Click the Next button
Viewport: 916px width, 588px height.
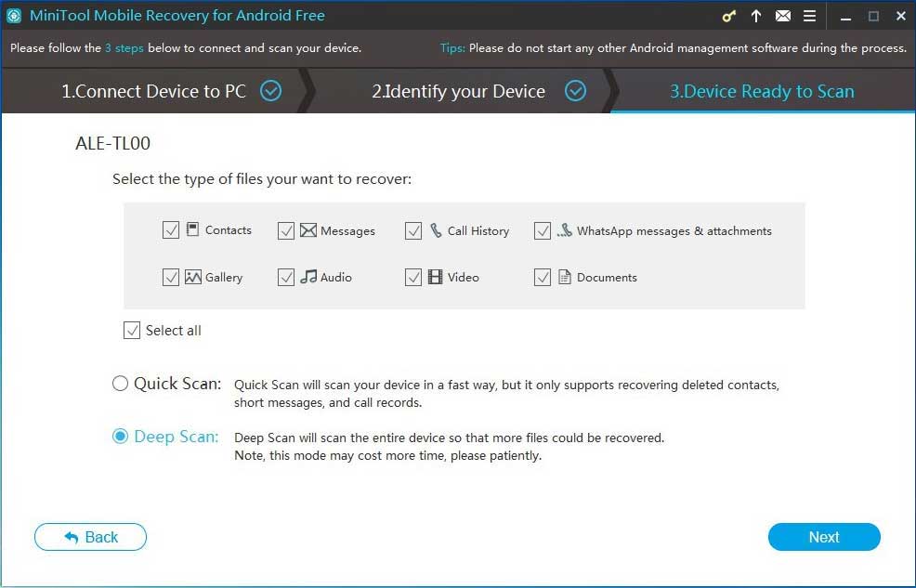(x=824, y=537)
